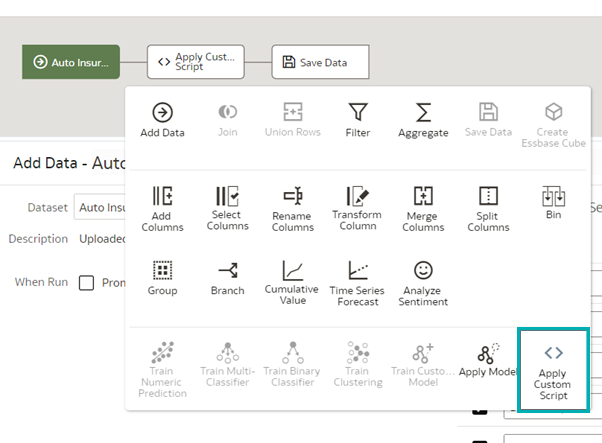Add an Aggregate step

(423, 120)
